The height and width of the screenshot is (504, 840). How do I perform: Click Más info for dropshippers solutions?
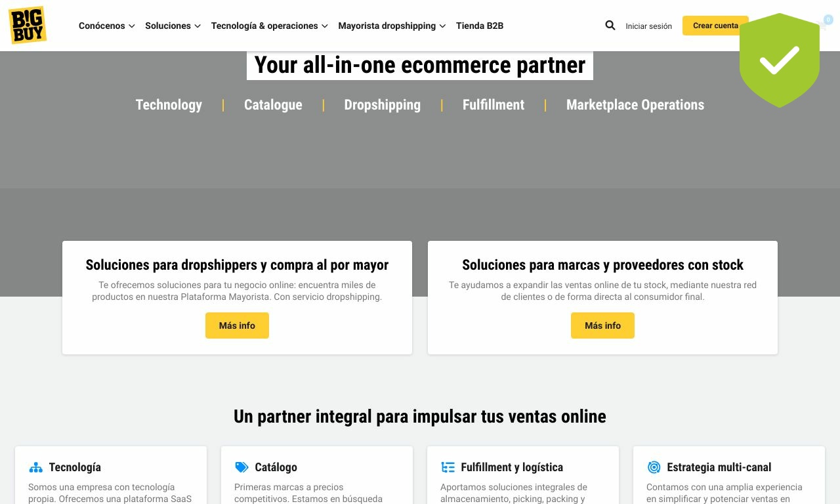click(237, 325)
